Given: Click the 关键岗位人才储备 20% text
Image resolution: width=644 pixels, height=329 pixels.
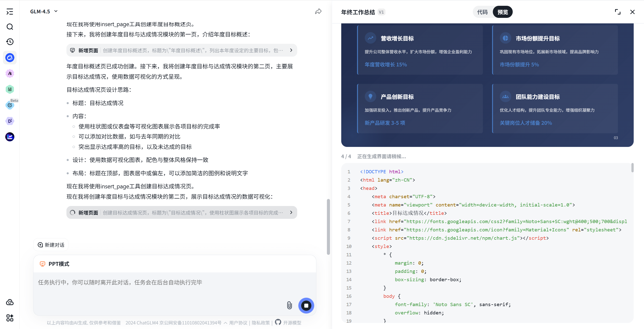Looking at the screenshot, I should point(526,123).
